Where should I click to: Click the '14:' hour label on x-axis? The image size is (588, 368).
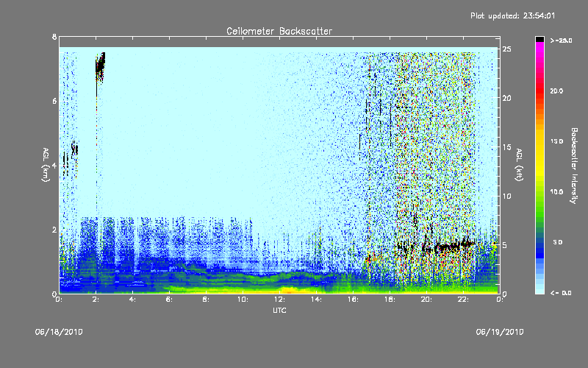316,300
